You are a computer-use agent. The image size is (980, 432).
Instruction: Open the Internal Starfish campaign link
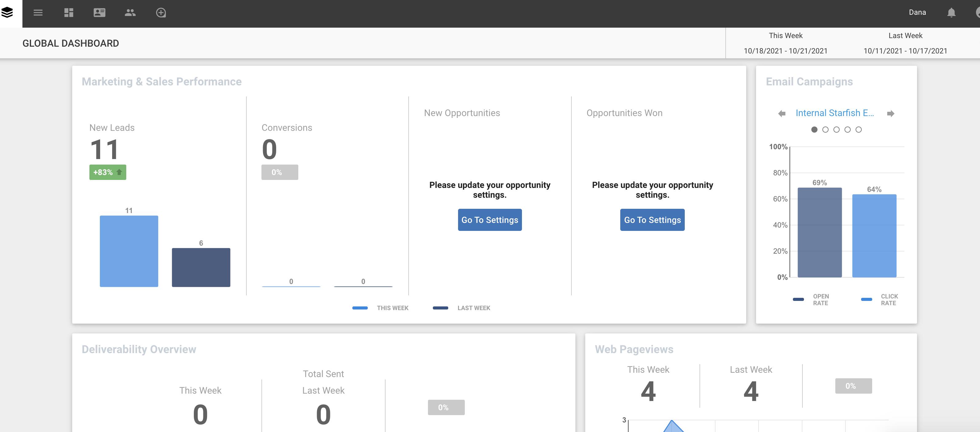pos(835,113)
